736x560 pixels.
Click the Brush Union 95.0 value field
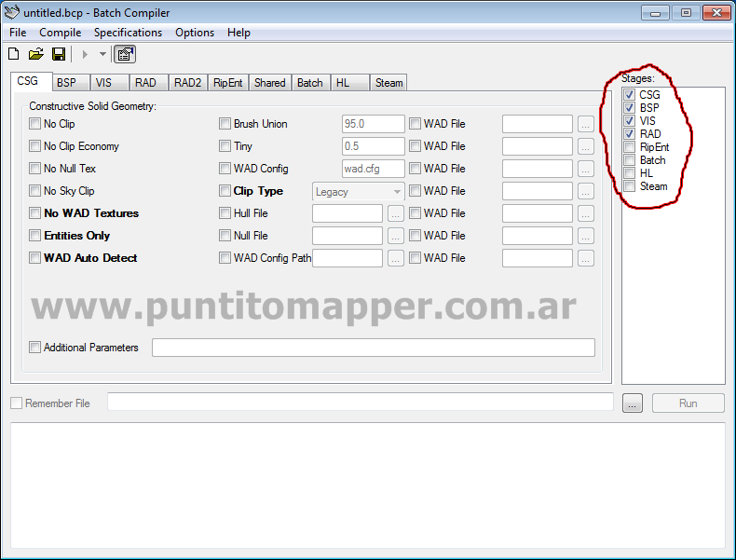point(374,124)
